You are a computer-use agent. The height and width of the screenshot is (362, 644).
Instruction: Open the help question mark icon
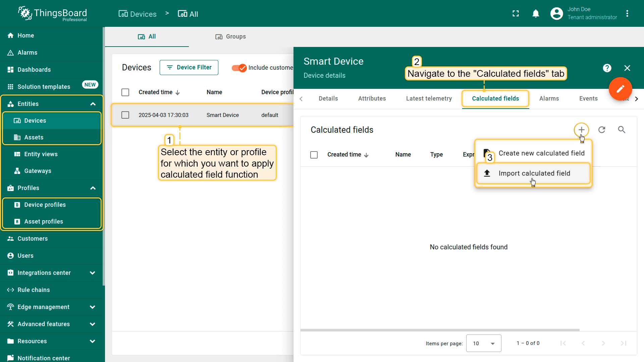tap(607, 68)
